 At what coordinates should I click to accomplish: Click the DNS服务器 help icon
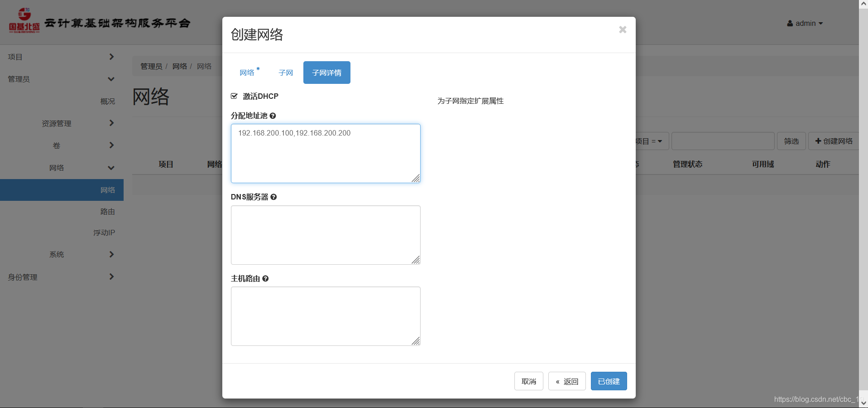(274, 197)
